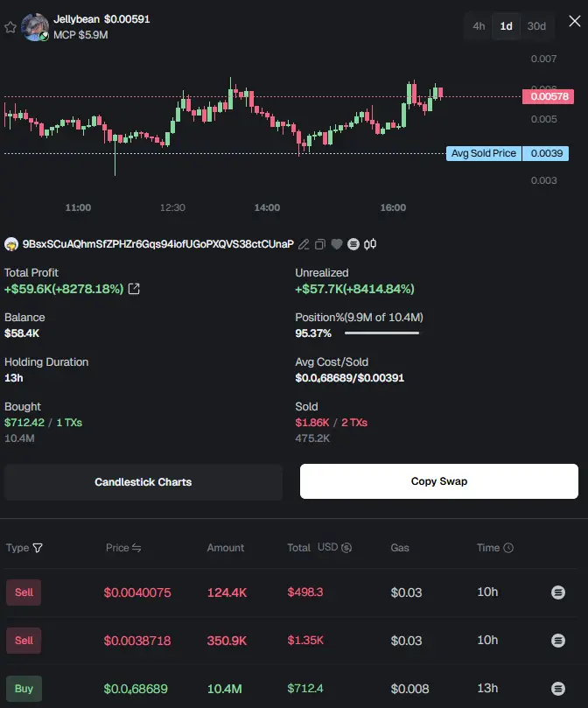Click the Sell tag at $0.0038718
Screen dimensions: 588x708
coord(24,641)
